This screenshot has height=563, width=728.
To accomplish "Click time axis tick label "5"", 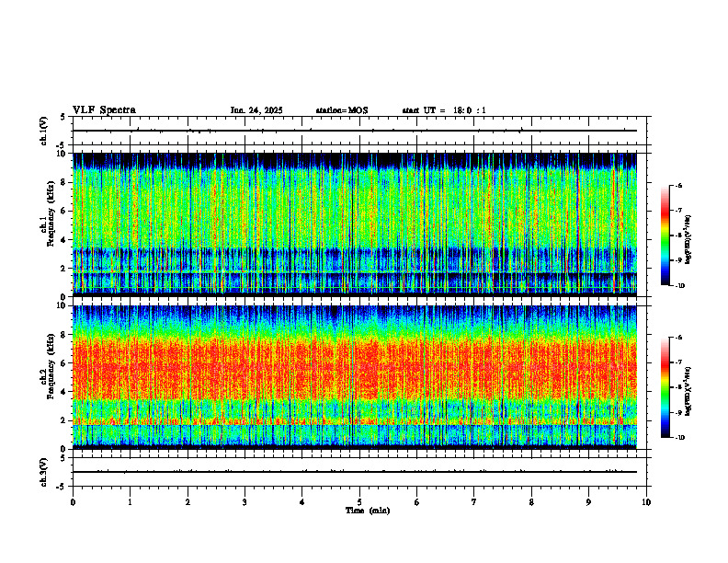I will 359,502.
